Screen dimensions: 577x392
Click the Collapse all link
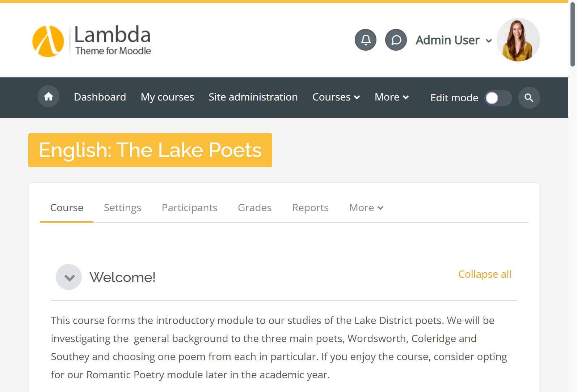(485, 274)
